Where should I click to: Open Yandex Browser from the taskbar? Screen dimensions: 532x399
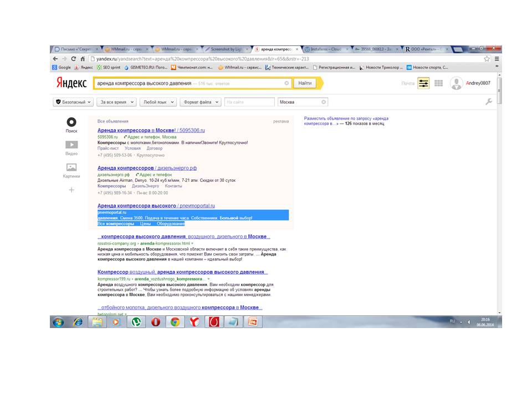195,321
